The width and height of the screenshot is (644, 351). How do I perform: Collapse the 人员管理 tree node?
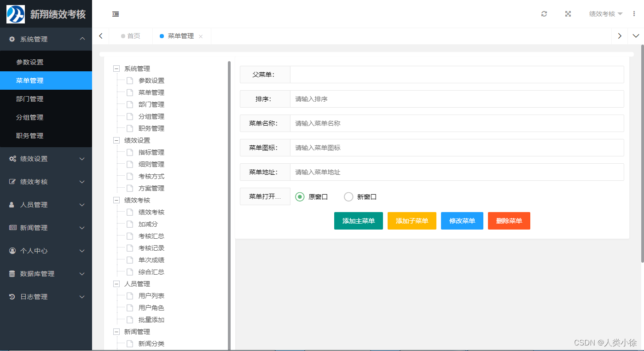pyautogui.click(x=116, y=284)
